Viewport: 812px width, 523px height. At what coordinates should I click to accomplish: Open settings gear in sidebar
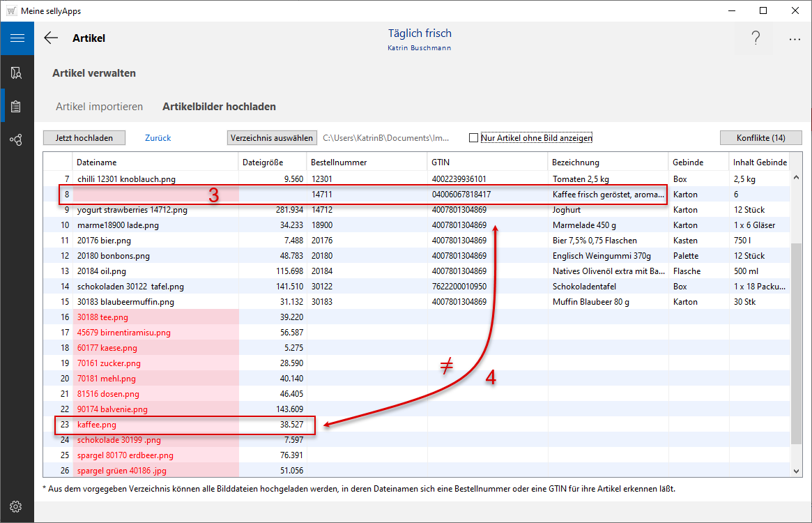pos(17,506)
